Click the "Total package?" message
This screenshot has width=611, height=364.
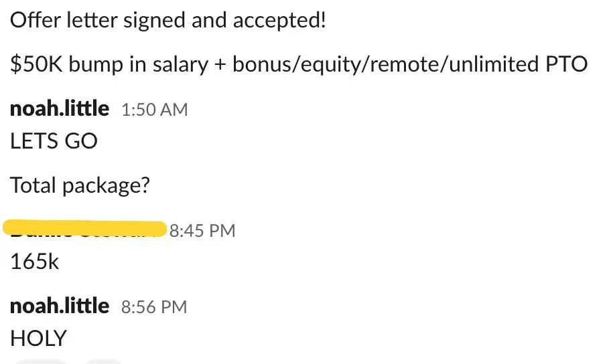pos(80,185)
